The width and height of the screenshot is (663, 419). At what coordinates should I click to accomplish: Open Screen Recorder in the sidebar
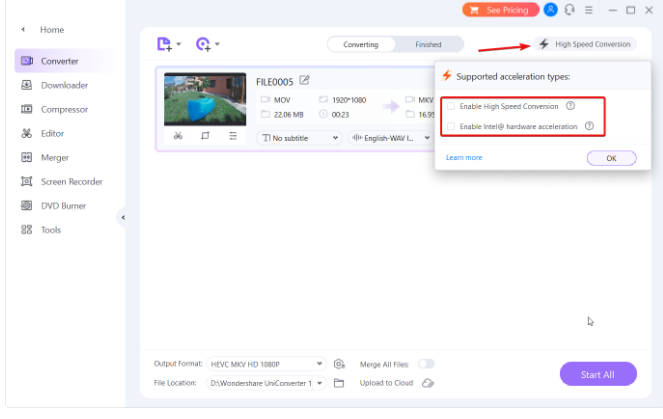coord(71,182)
